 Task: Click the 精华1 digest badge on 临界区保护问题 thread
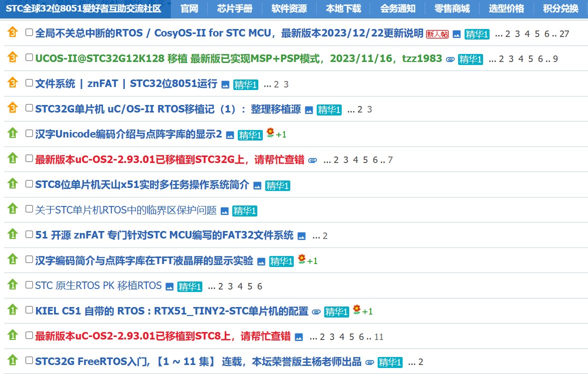[244, 211]
